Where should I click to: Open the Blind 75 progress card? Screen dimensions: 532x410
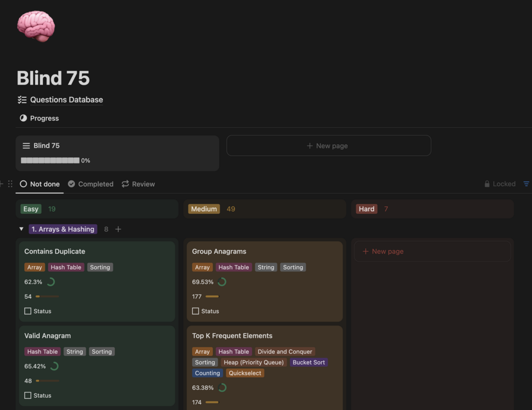[x=118, y=153]
